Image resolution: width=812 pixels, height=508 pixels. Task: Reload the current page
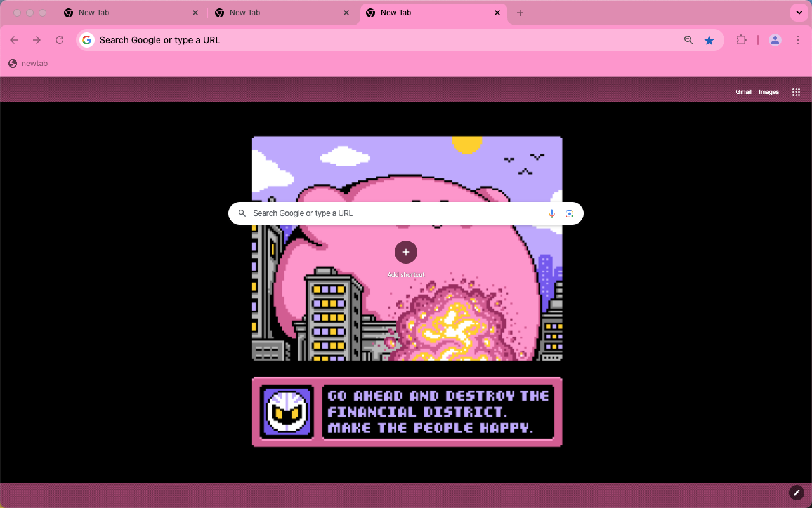coord(60,40)
